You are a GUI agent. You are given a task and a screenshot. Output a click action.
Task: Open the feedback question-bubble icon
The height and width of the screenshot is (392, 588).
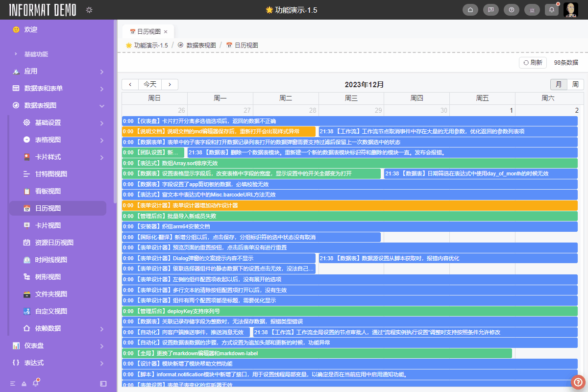(491, 10)
